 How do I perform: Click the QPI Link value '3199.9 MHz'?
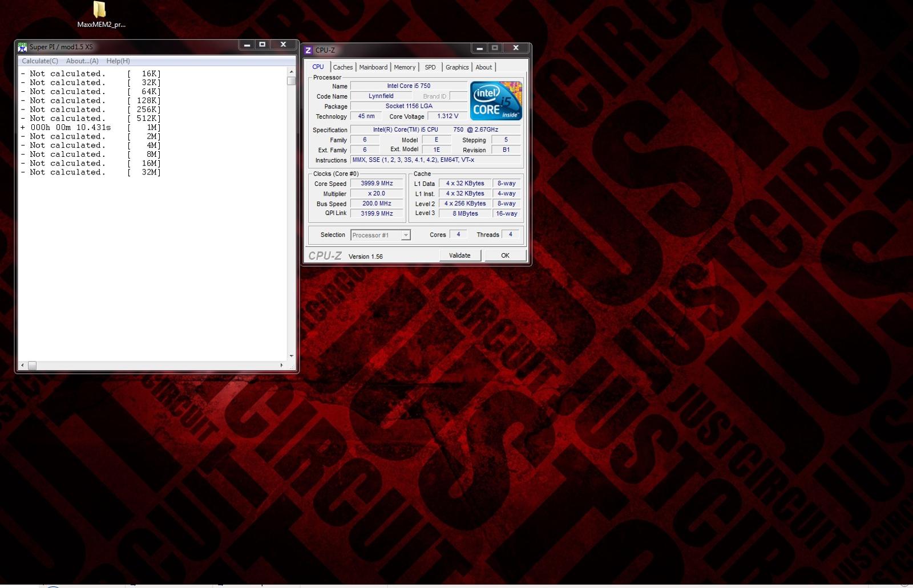coord(377,213)
